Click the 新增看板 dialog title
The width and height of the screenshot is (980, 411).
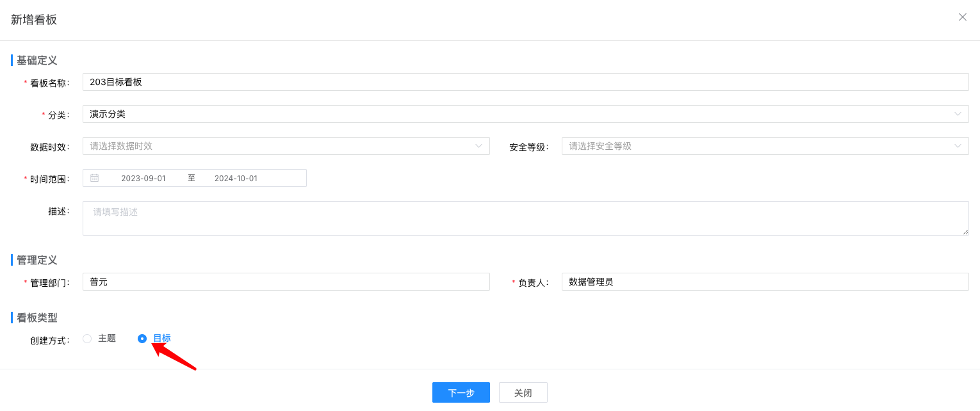34,20
